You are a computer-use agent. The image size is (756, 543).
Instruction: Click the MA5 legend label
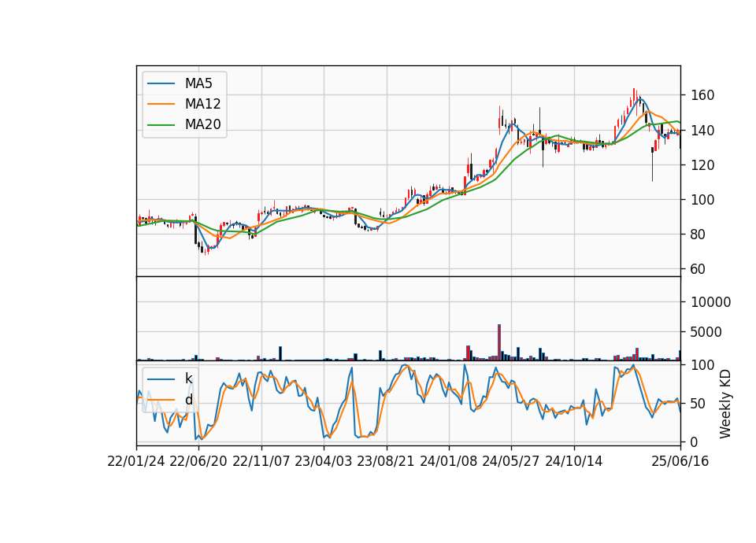coord(198,83)
